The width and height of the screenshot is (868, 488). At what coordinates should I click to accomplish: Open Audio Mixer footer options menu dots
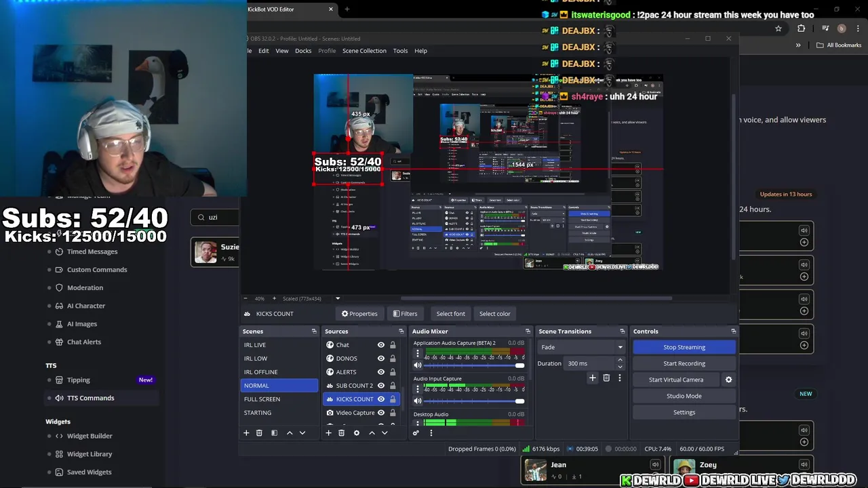pos(431,432)
